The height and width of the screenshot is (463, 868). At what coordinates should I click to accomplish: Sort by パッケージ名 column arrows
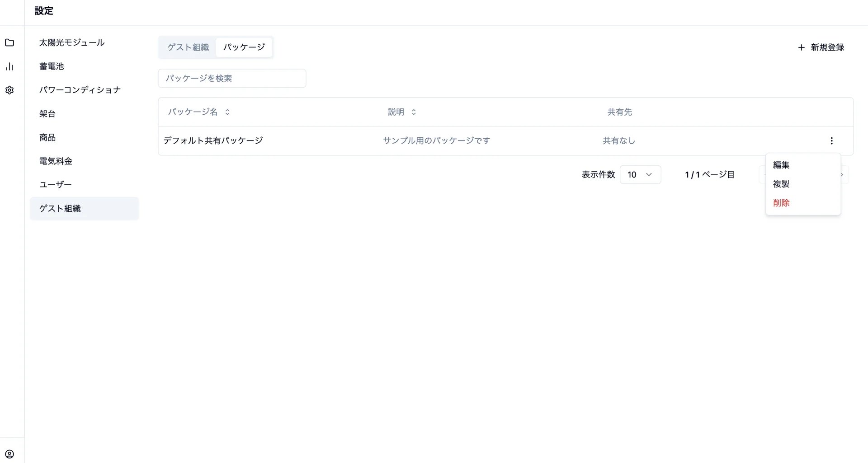[x=227, y=112]
